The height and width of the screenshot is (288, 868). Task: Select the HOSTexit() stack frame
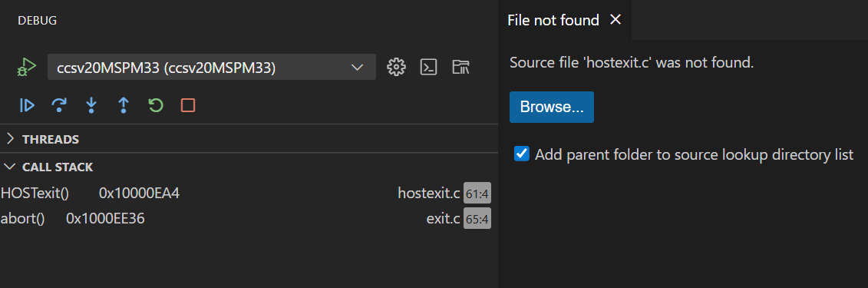(x=246, y=193)
